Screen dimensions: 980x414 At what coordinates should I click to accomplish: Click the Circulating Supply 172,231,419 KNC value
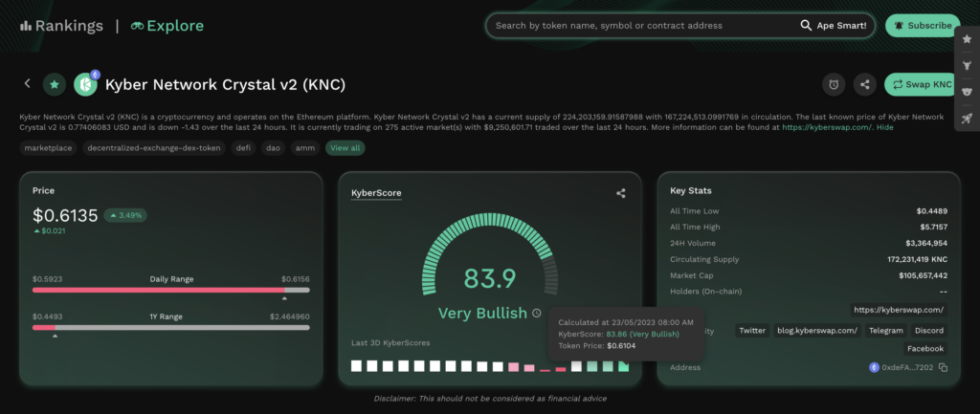point(918,259)
